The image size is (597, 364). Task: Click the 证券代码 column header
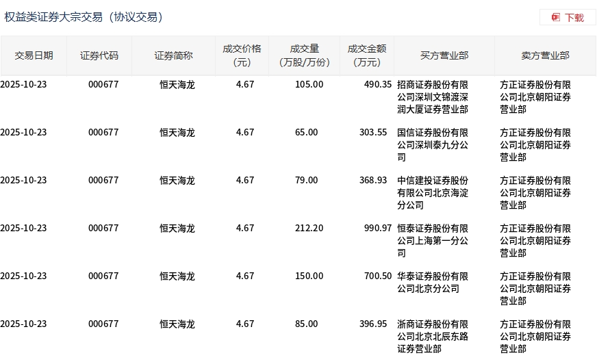(x=99, y=55)
